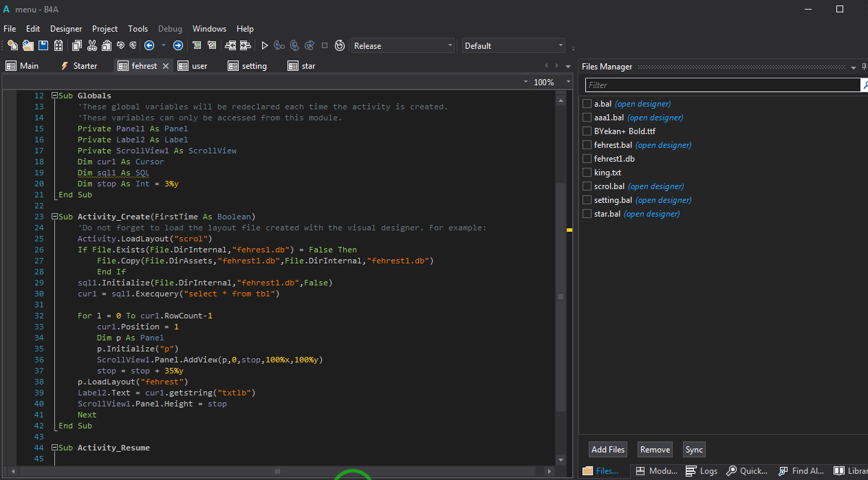Open the Designer menu
This screenshot has width=868, height=480.
pos(66,29)
